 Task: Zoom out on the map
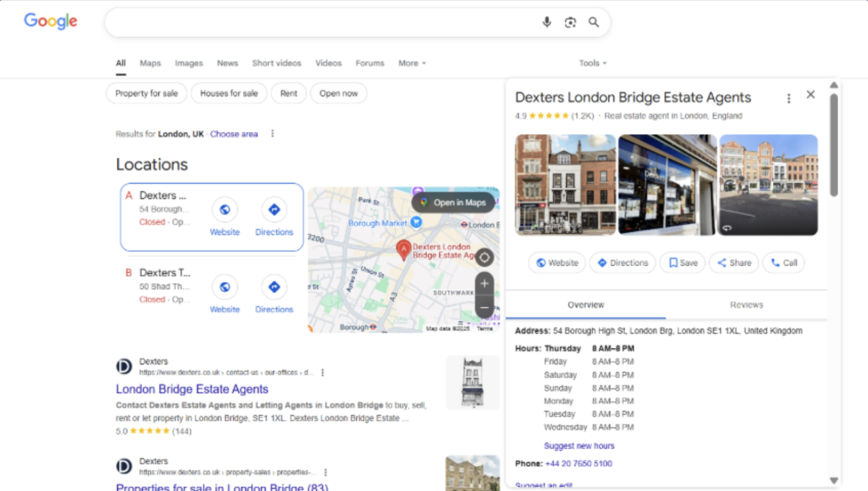point(484,307)
